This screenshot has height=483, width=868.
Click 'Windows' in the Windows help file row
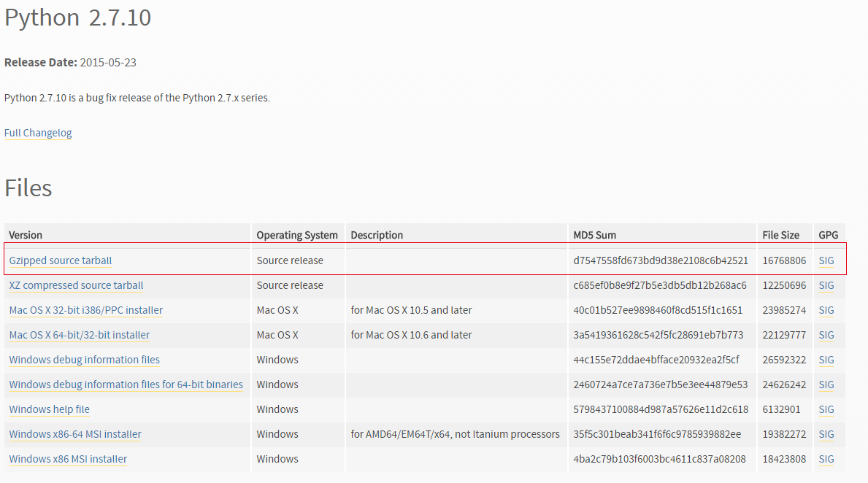[x=277, y=409]
